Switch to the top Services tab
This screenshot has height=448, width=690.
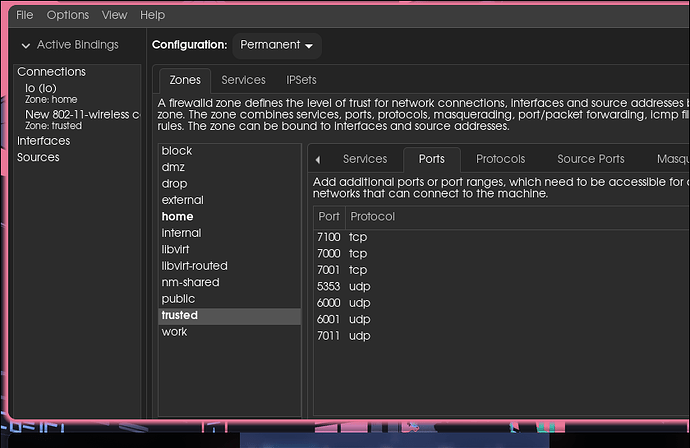(243, 80)
